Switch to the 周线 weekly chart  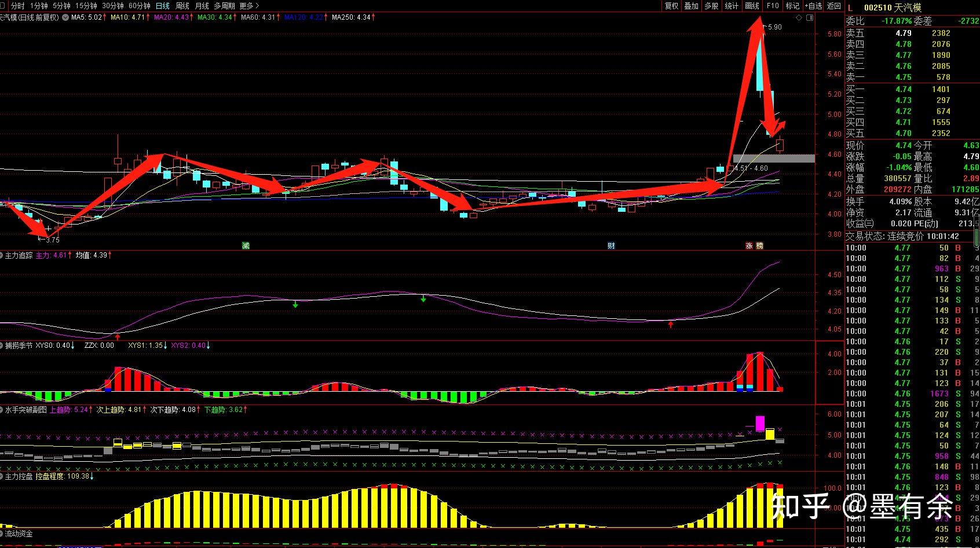coord(182,6)
